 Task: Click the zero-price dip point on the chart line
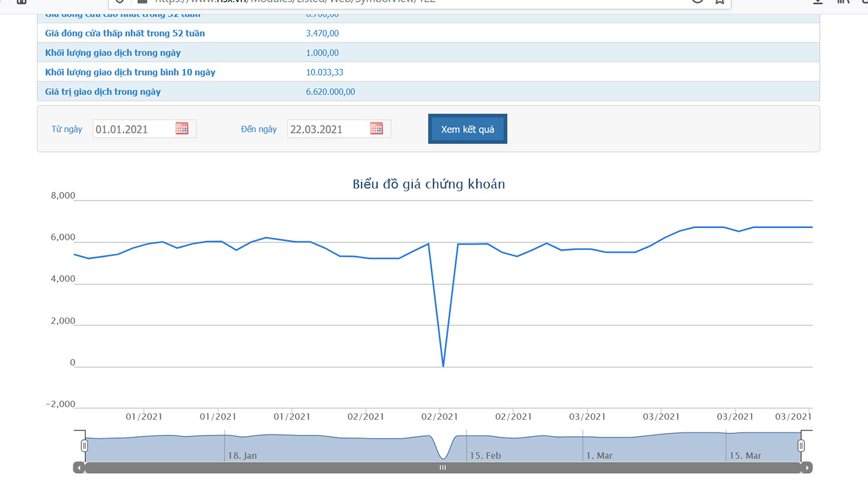(x=443, y=366)
